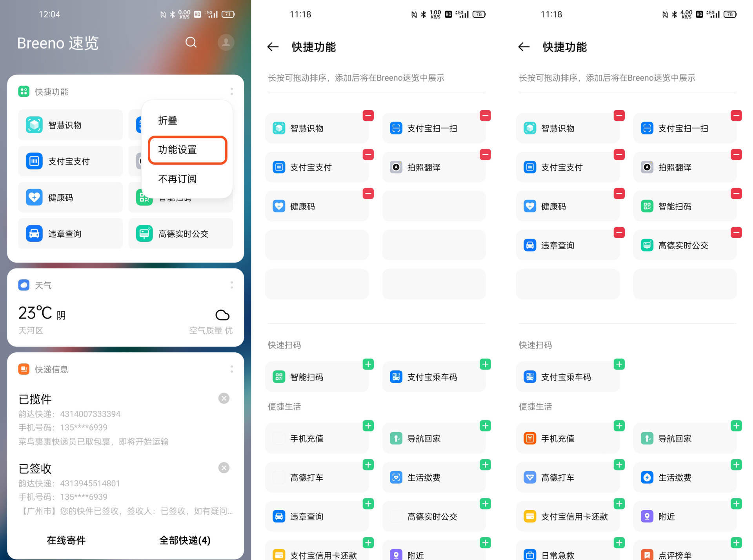This screenshot has width=753, height=560.
Task: Add 智能扫码 in middle screen
Action: 368,364
